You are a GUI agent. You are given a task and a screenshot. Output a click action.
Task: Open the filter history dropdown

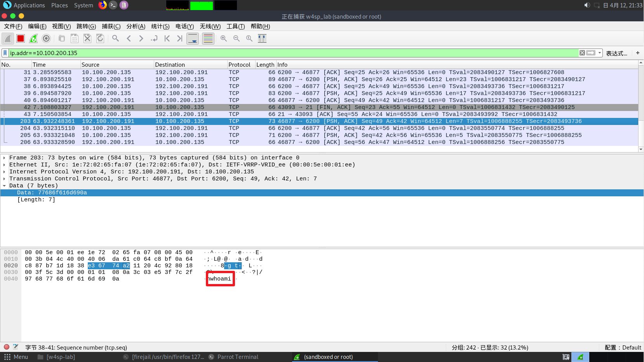click(x=600, y=53)
